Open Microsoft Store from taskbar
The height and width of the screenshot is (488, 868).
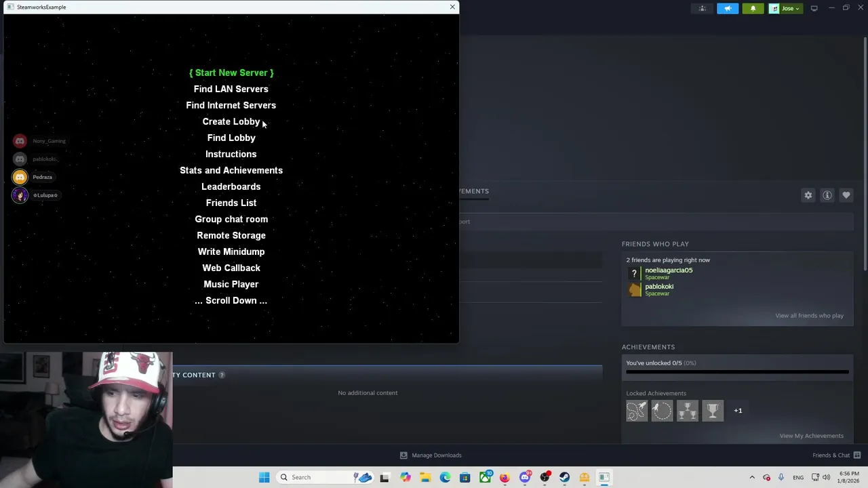click(465, 477)
